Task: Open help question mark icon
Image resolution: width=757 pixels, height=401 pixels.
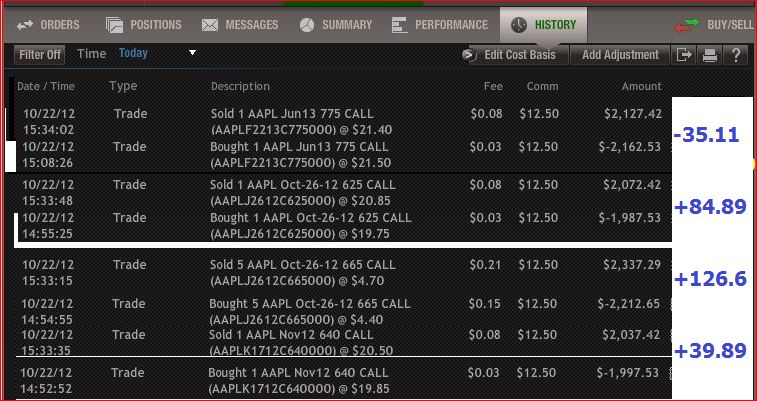Action: (x=736, y=55)
